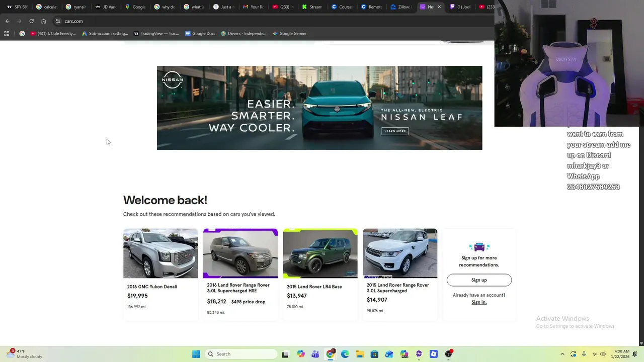The height and width of the screenshot is (362, 644).
Task: Open Outlook on the taskbar
Action: click(389, 354)
